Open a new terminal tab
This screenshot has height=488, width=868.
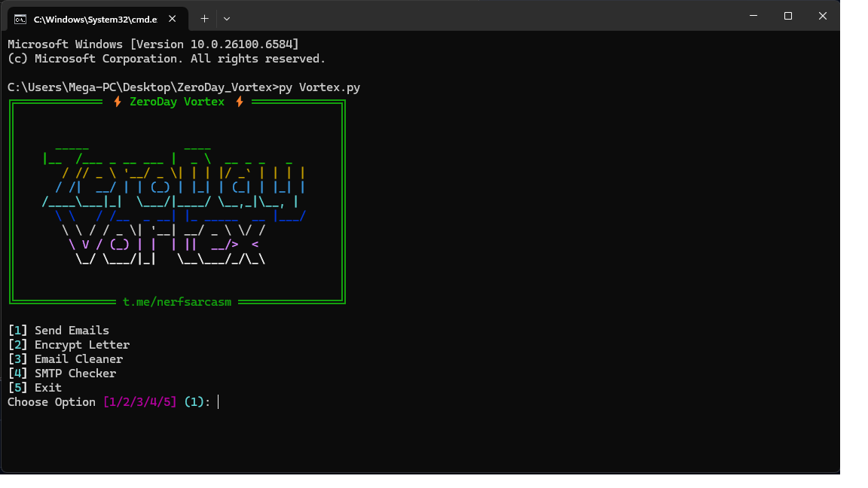tap(204, 19)
